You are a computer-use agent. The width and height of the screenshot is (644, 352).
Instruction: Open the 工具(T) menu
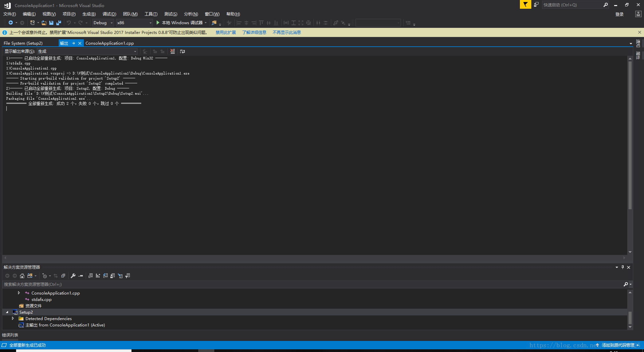click(151, 14)
